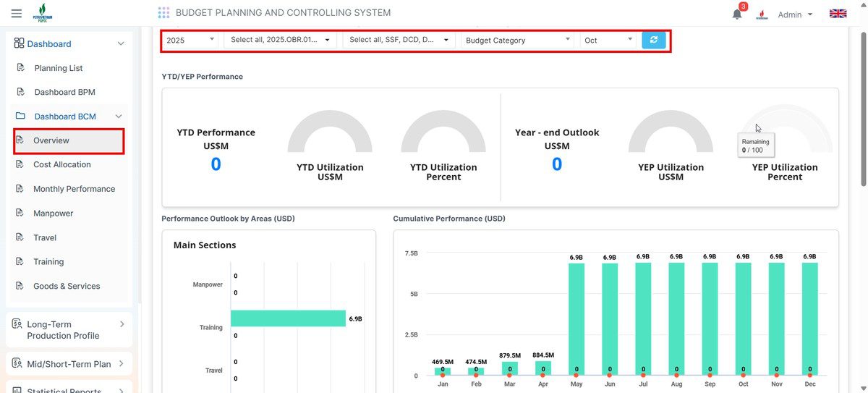Expand the Long-Term Production Profile chevron

pos(122,324)
